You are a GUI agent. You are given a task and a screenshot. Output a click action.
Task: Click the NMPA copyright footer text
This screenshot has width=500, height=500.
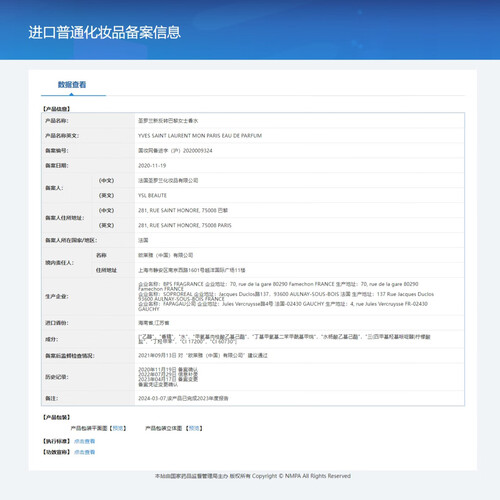(253, 476)
